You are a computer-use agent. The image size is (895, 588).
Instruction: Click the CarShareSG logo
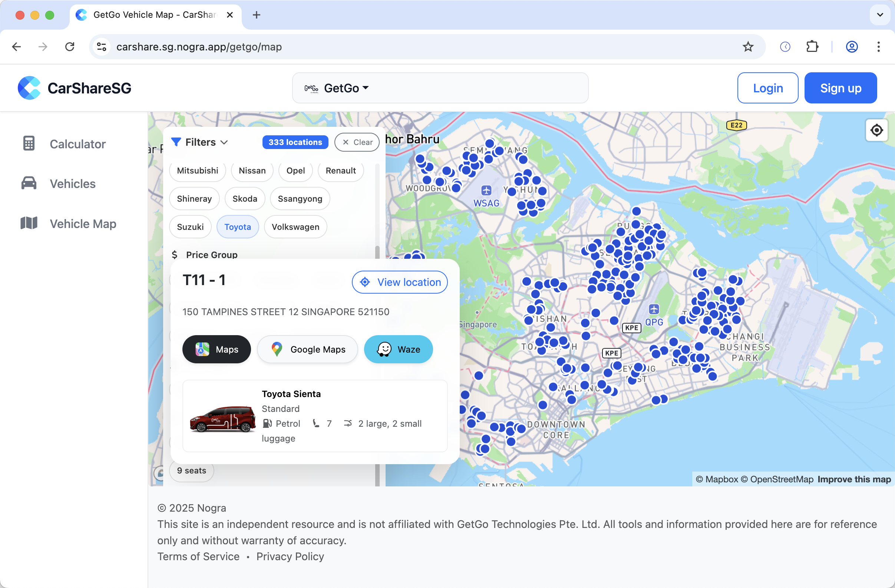pos(74,87)
